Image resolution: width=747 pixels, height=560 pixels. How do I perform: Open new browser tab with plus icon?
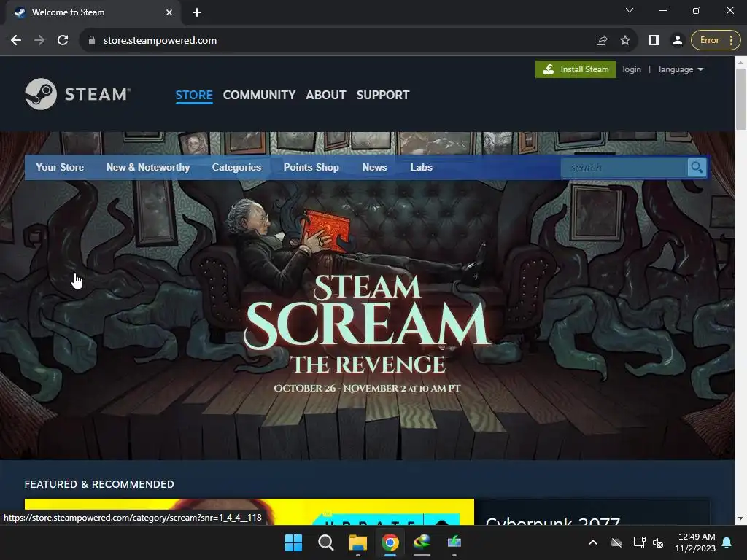click(197, 12)
